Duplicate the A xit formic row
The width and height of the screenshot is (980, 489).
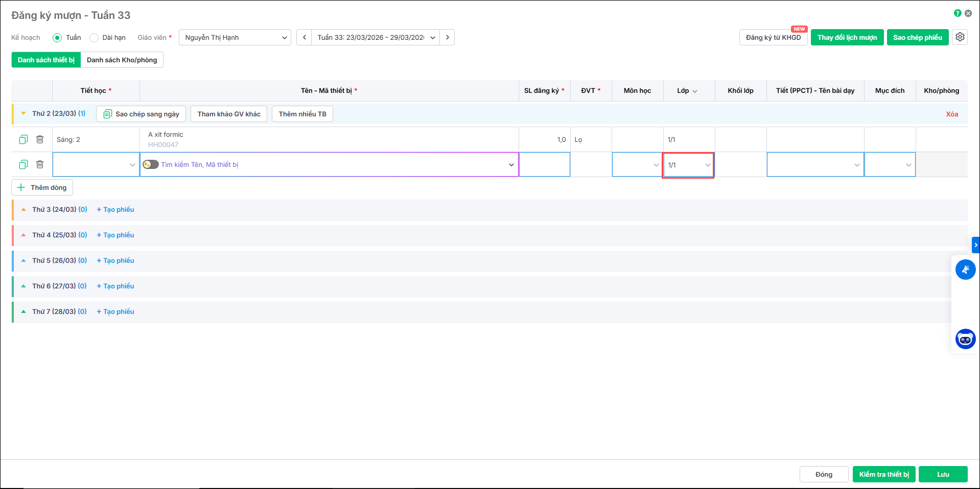click(24, 139)
